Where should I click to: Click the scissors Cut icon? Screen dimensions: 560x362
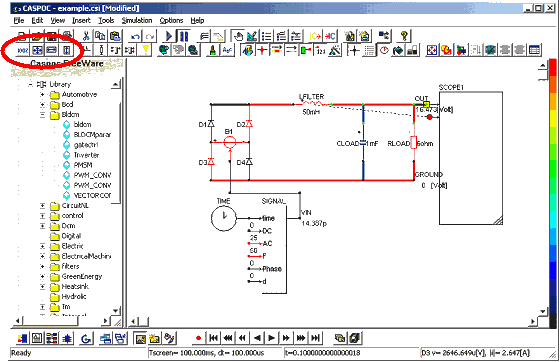point(86,36)
